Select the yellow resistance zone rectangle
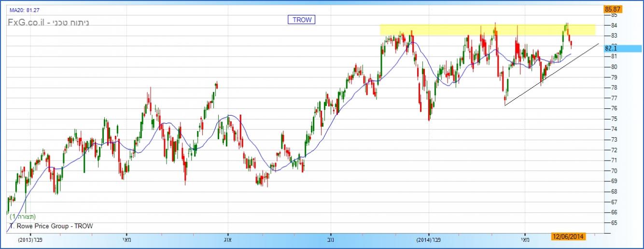Image resolution: width=644 pixels, height=249 pixels. (x=487, y=30)
